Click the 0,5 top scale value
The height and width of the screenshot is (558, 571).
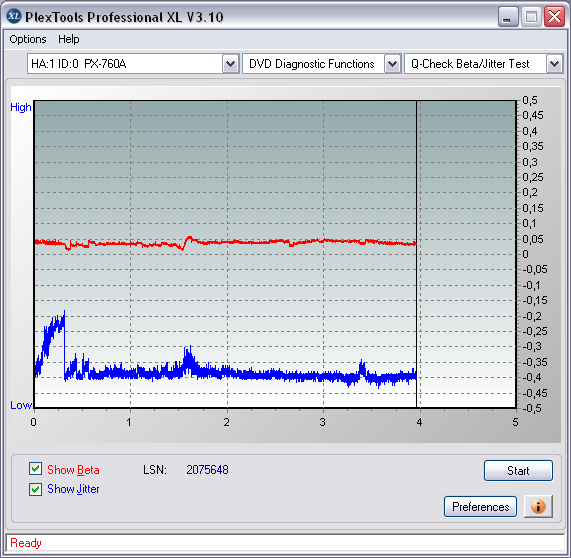coord(530,100)
